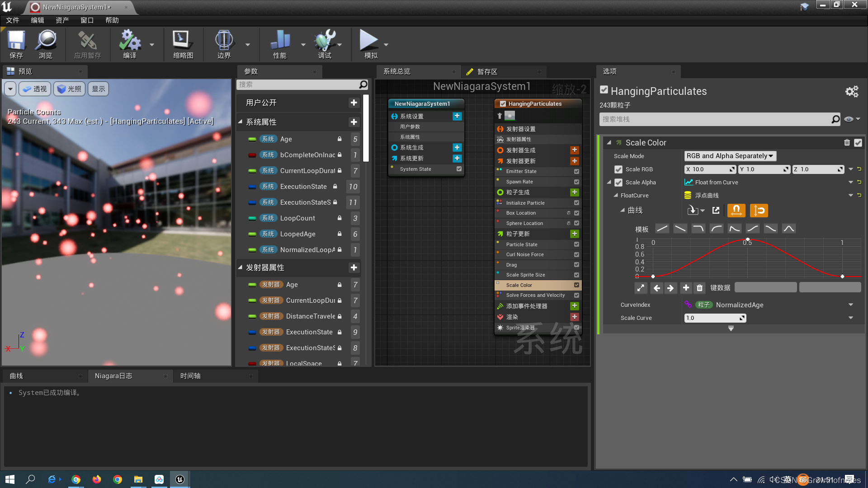The width and height of the screenshot is (868, 488).
Task: Click the 保存 (Save) toolbar icon
Action: [16, 44]
